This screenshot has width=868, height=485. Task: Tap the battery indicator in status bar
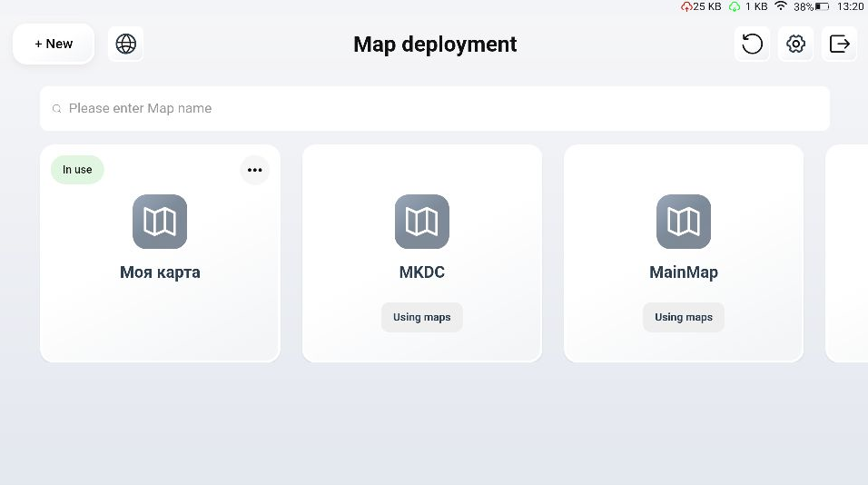coord(823,6)
